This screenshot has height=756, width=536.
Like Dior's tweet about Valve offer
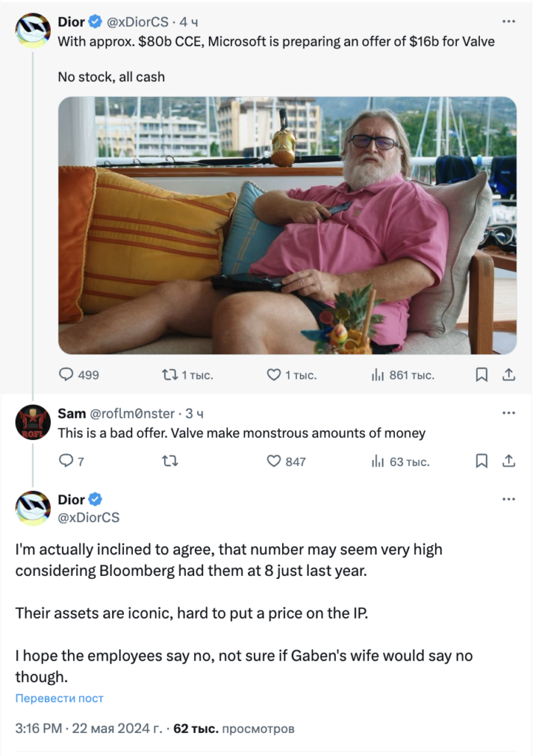[274, 375]
